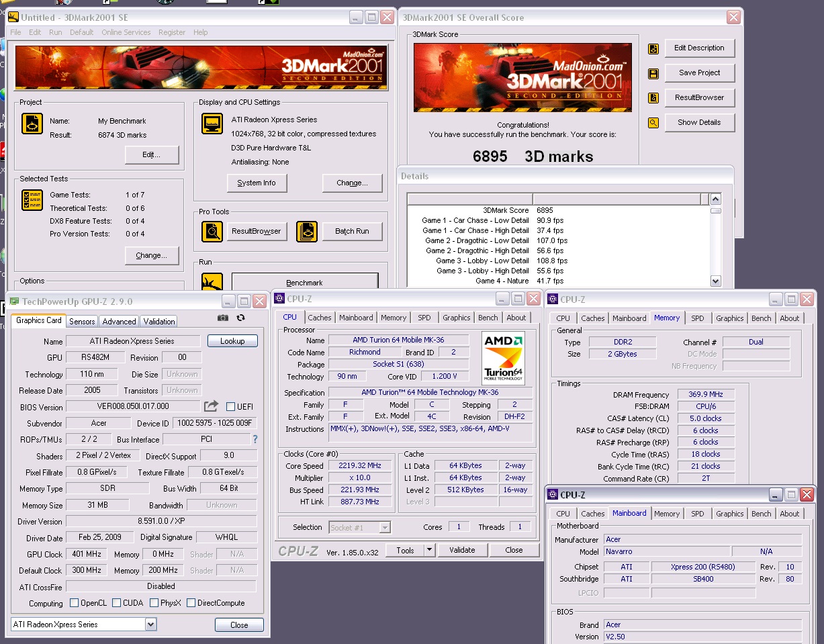Toggle the DirectCompute checkbox in GPU-Z
Viewport: 824px width, 644px height.
[x=191, y=602]
